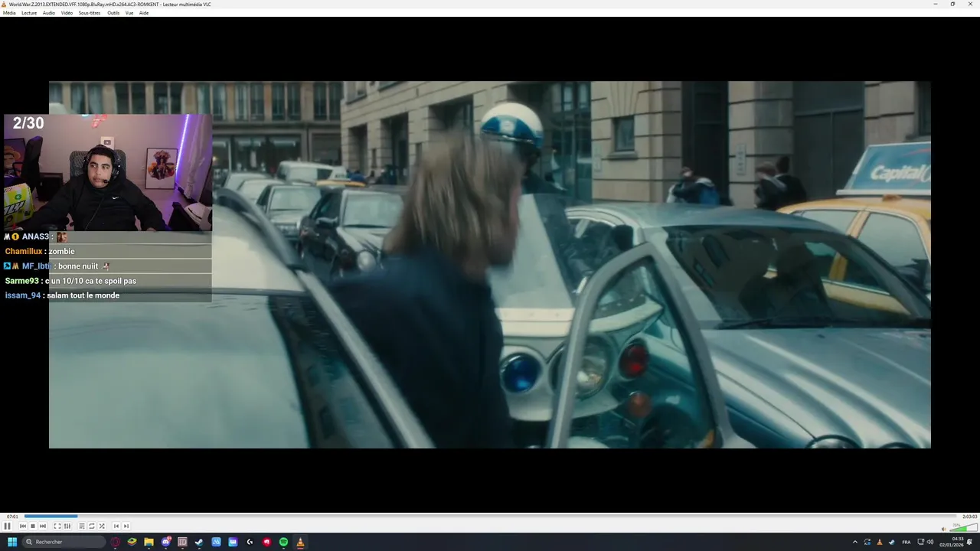Image resolution: width=980 pixels, height=551 pixels.
Task: Click the VLC cone title bar icon
Action: coord(4,4)
